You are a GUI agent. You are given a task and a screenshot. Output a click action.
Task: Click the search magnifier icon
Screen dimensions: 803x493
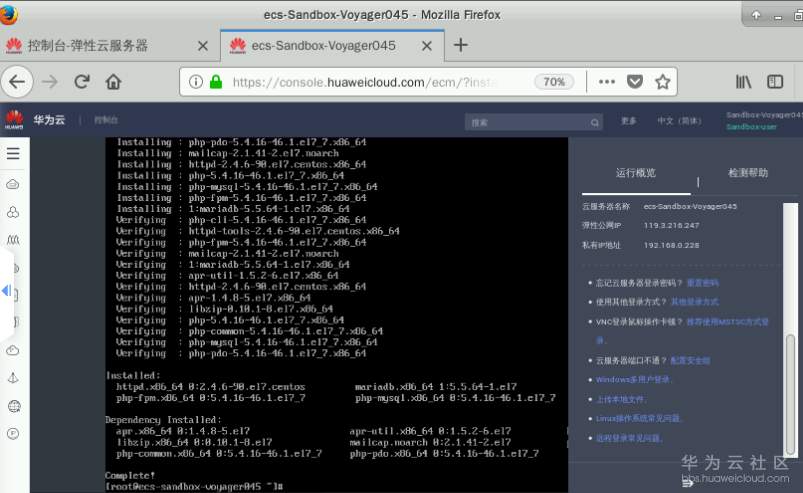[595, 122]
